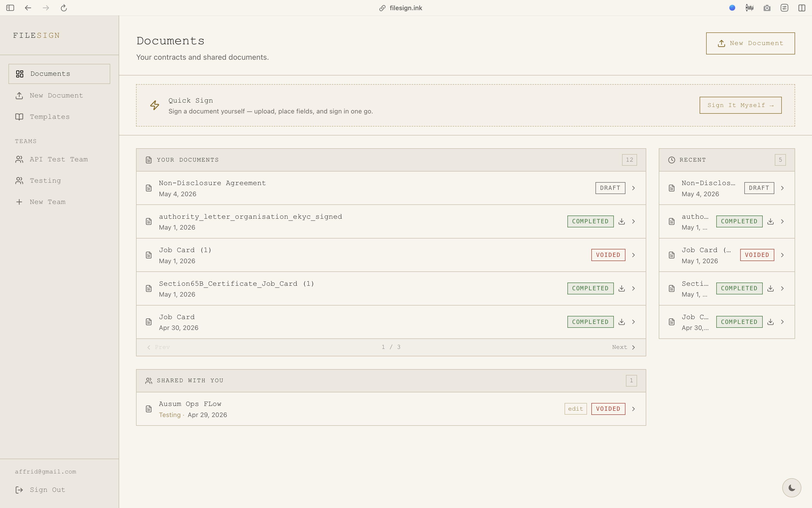
Task: Reload the filesign.ink page
Action: [64, 8]
